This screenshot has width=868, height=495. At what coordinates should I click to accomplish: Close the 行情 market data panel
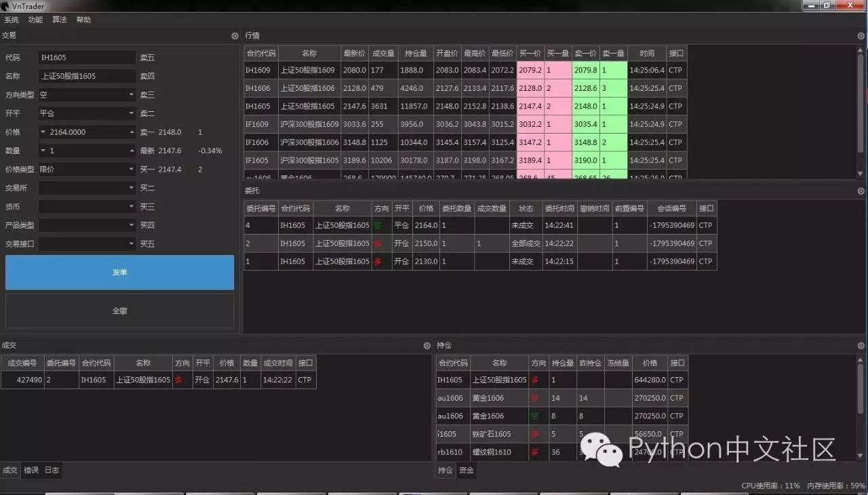(x=861, y=36)
